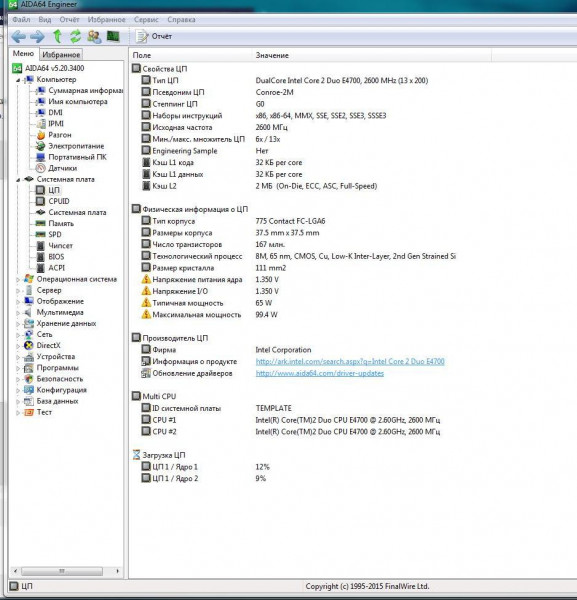Click the green Up level arrow icon
577x600 pixels.
(57, 36)
